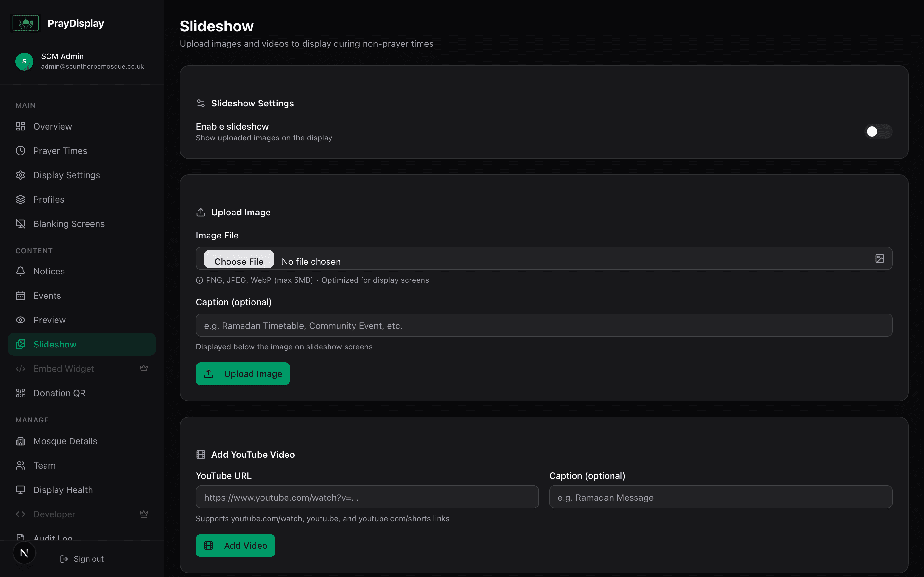Click the image preview icon in the file field
This screenshot has width=924, height=577.
[x=880, y=258]
